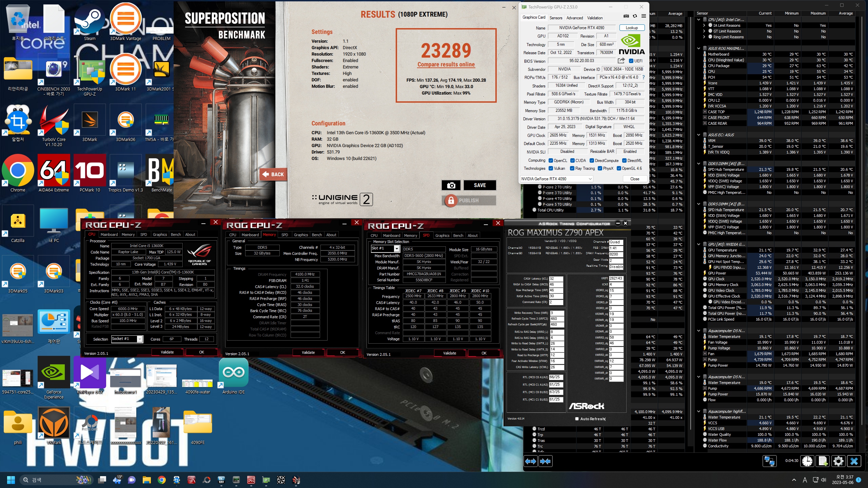Click the Windows Start button
Screen dimensions: 868x488
click(x=11, y=480)
